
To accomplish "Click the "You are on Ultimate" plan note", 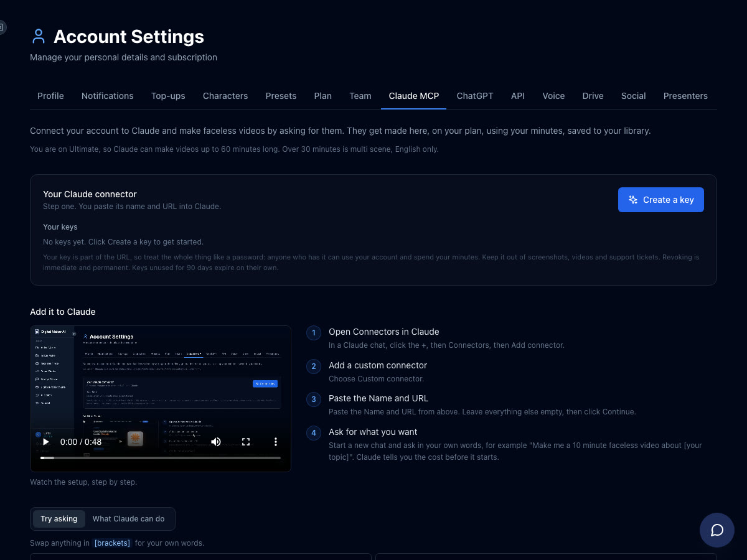I will pyautogui.click(x=234, y=149).
